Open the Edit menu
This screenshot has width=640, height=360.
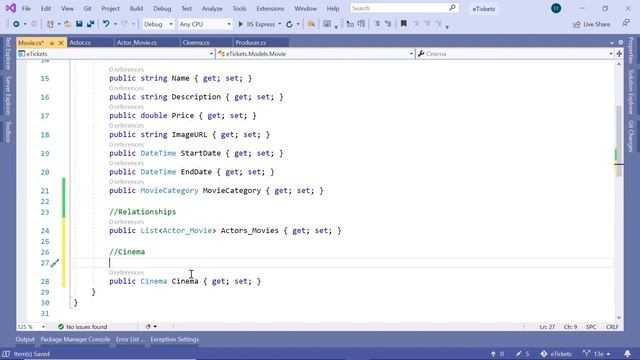(46, 8)
